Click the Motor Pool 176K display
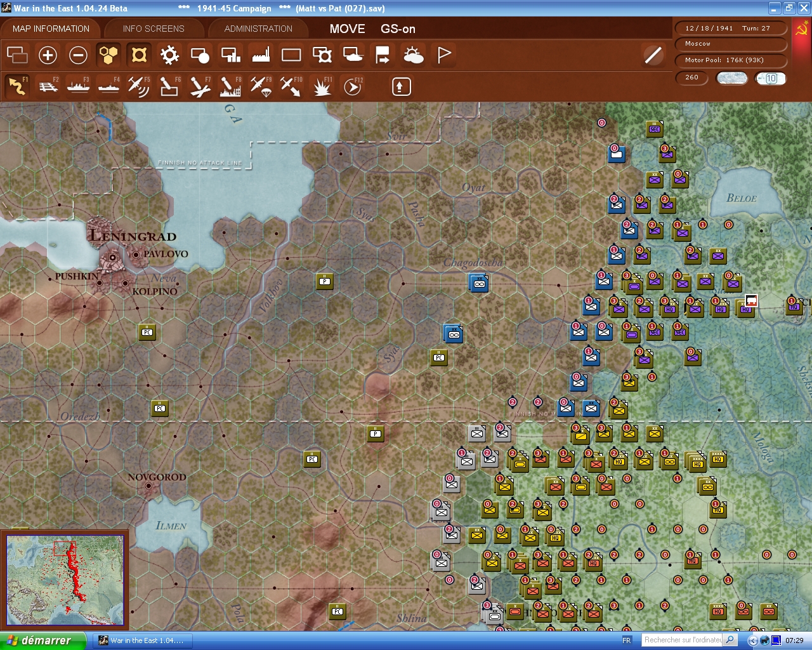 731,60
